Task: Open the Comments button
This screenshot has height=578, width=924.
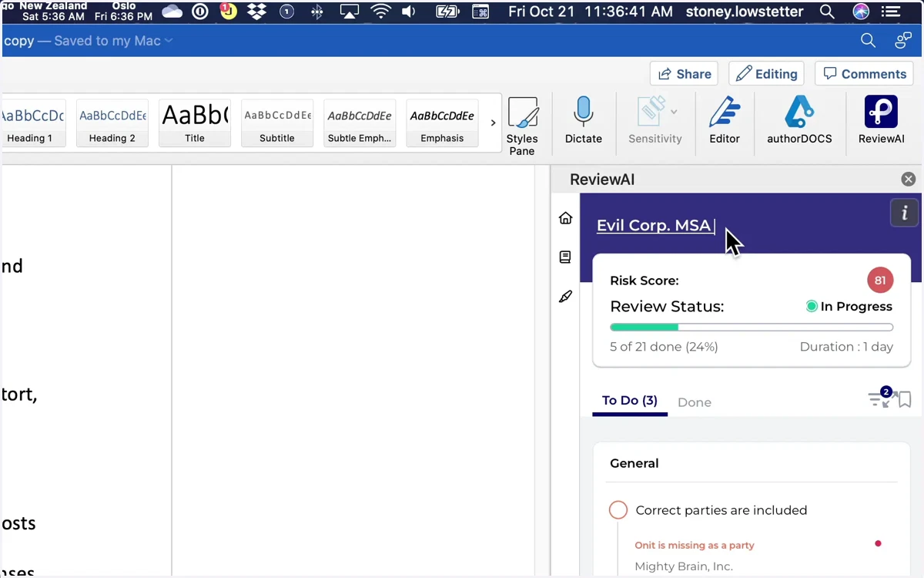Action: click(x=865, y=74)
